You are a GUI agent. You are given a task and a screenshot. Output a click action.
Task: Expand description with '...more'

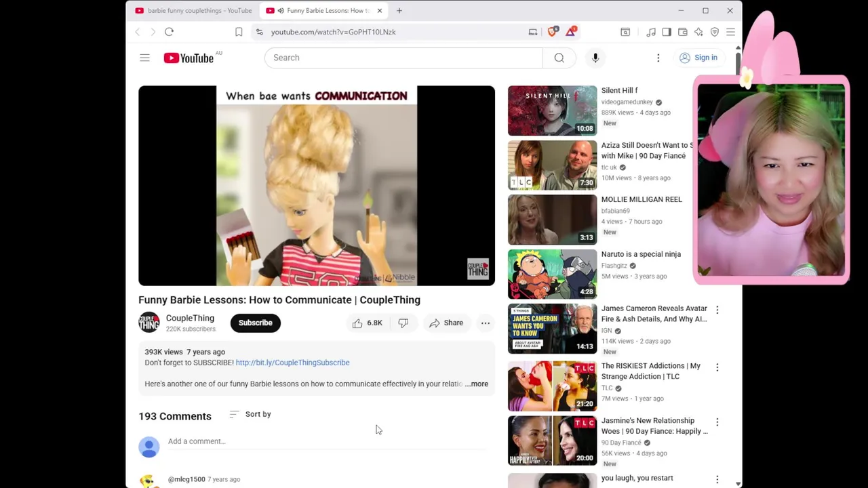tap(477, 384)
